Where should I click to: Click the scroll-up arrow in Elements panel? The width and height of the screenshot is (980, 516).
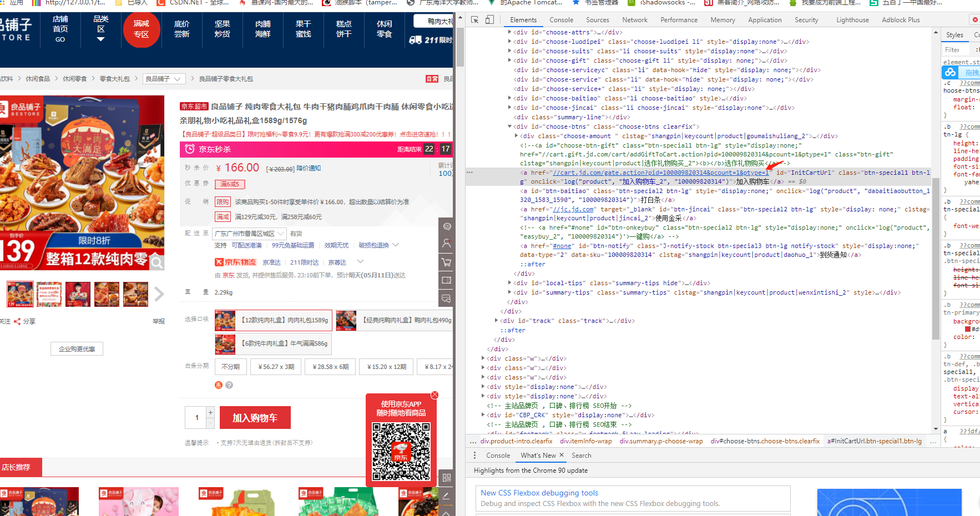coord(936,33)
